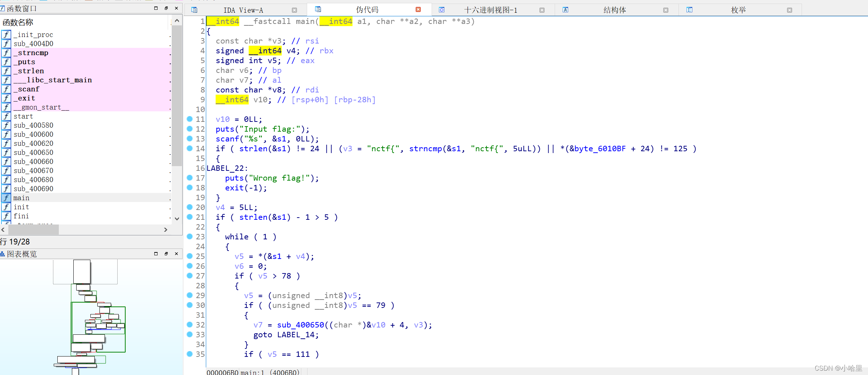Click the 伪代码 tab icon
This screenshot has width=868, height=375.
[x=318, y=9]
